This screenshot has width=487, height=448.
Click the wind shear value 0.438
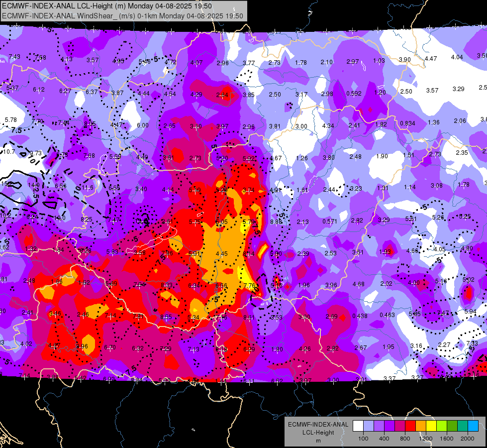(360, 316)
